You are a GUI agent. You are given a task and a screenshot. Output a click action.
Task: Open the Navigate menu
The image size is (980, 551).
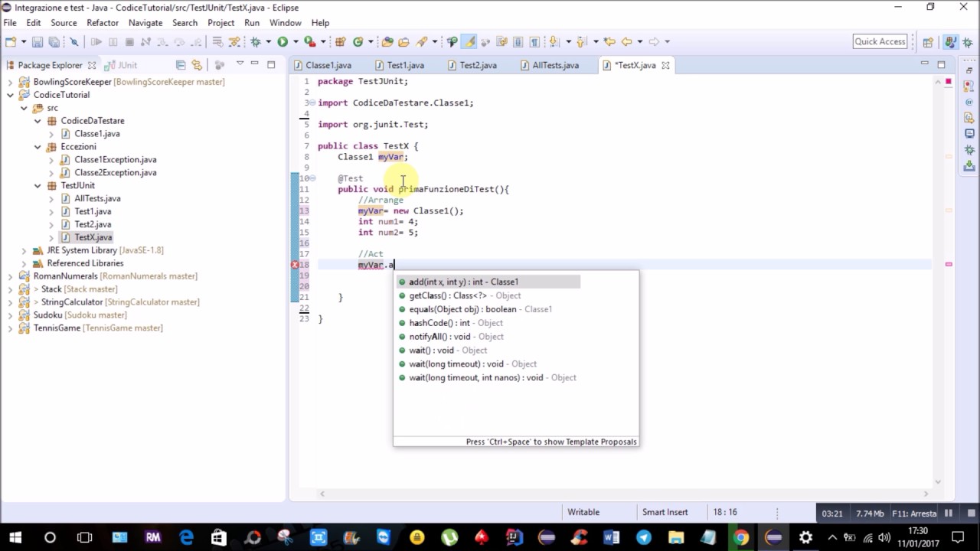coord(145,23)
